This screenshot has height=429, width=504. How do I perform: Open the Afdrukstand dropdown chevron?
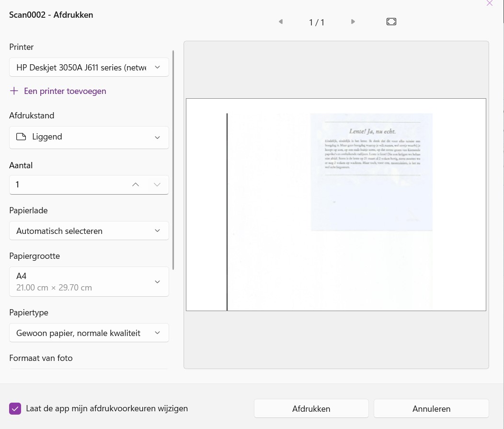157,138
